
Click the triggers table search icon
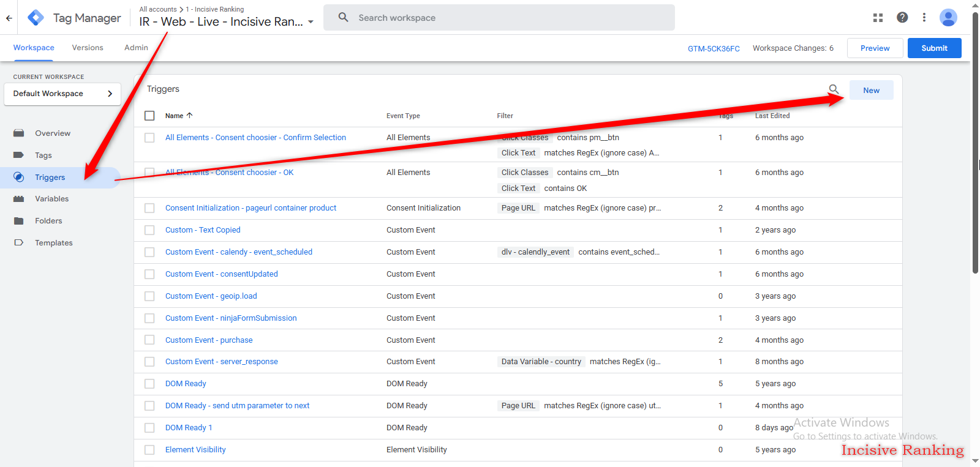(x=834, y=89)
